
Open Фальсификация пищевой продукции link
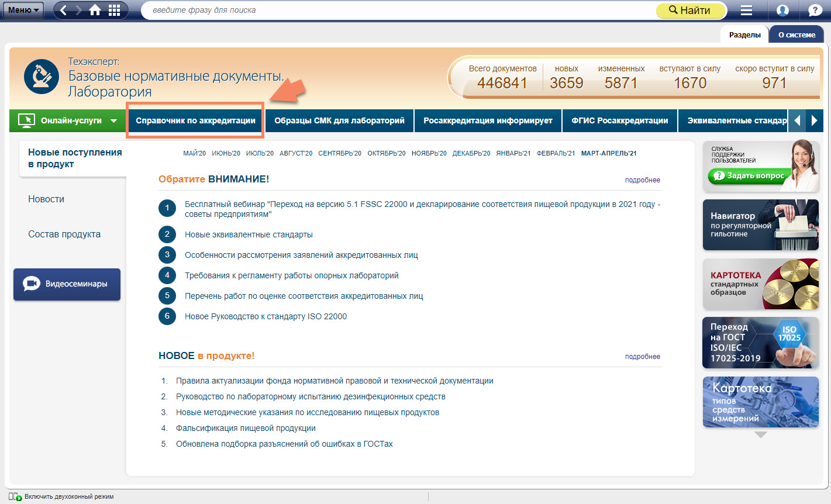tap(246, 428)
